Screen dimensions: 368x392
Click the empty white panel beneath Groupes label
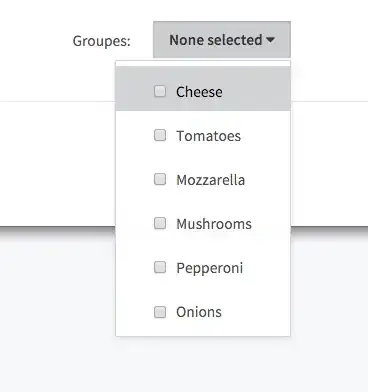pos(57,163)
